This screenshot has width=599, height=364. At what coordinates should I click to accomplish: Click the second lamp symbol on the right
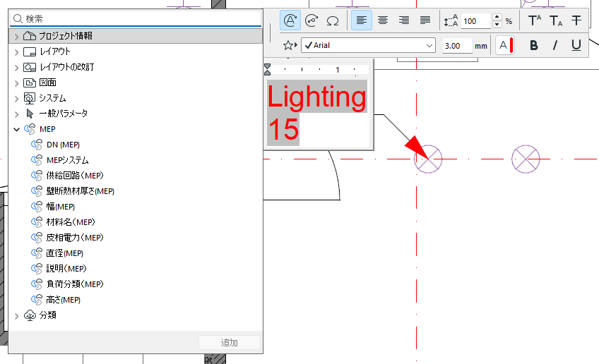[x=526, y=159]
